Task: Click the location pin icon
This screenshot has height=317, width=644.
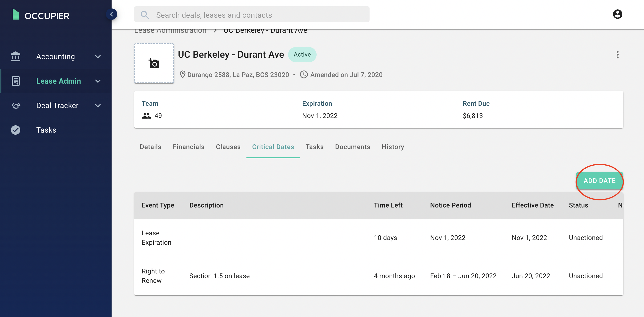Action: (182, 75)
